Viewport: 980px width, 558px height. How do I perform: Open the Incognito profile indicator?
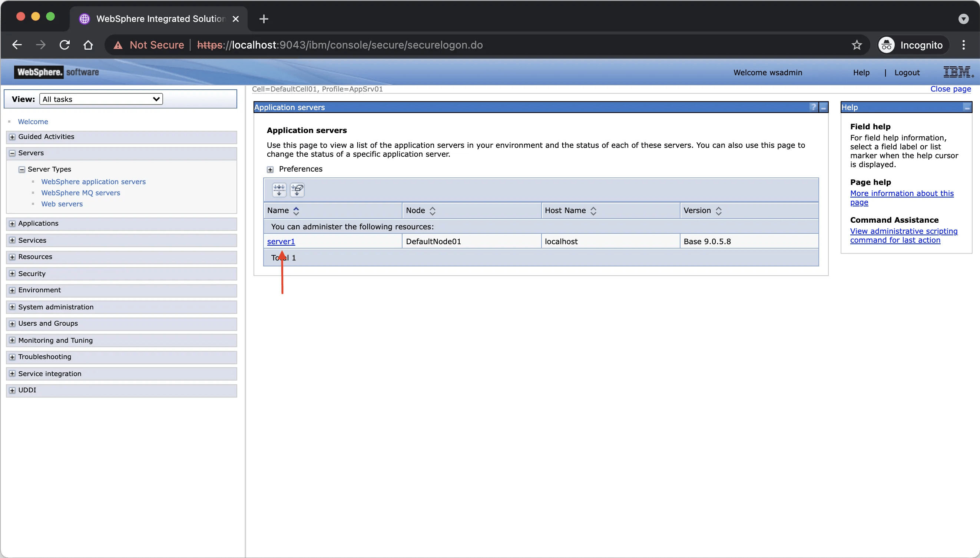click(x=913, y=45)
